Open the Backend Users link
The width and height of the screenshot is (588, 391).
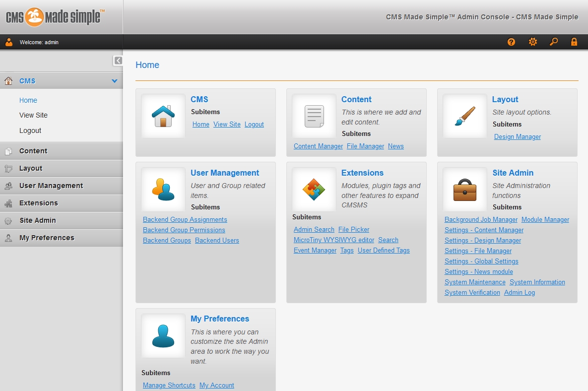tap(217, 241)
